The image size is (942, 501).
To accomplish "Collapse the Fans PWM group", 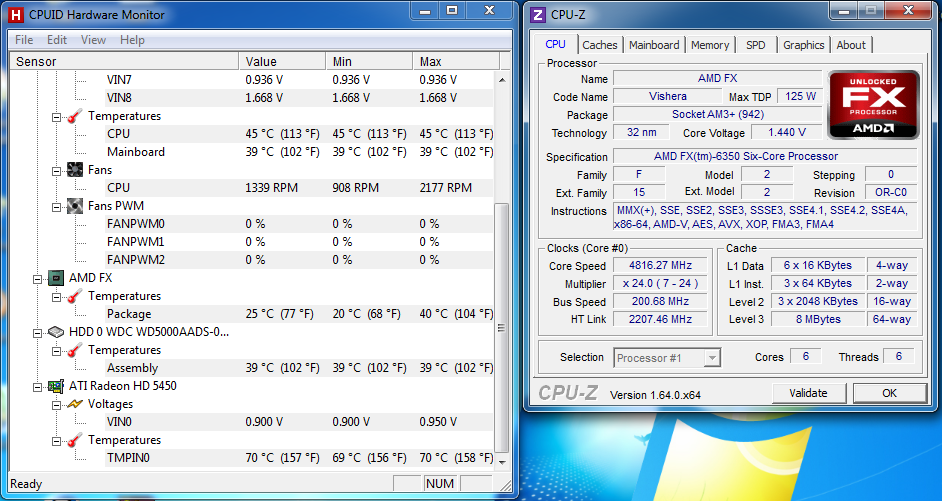I will [x=57, y=206].
